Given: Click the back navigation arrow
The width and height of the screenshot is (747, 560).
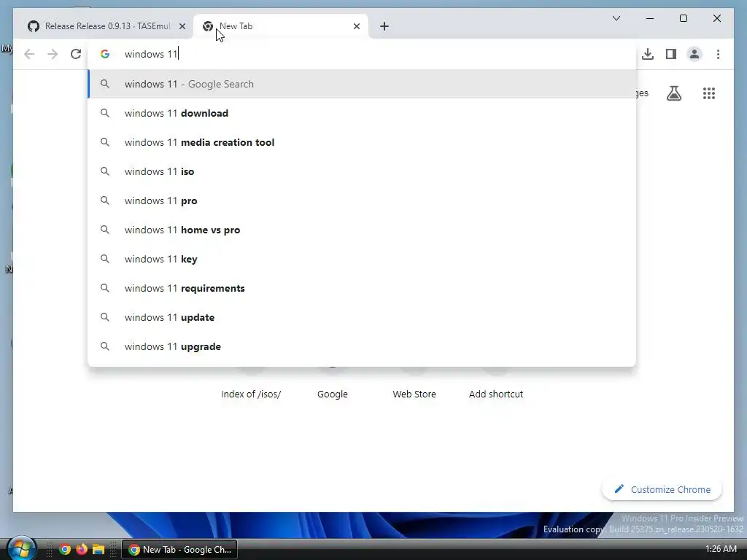Looking at the screenshot, I should [x=29, y=54].
